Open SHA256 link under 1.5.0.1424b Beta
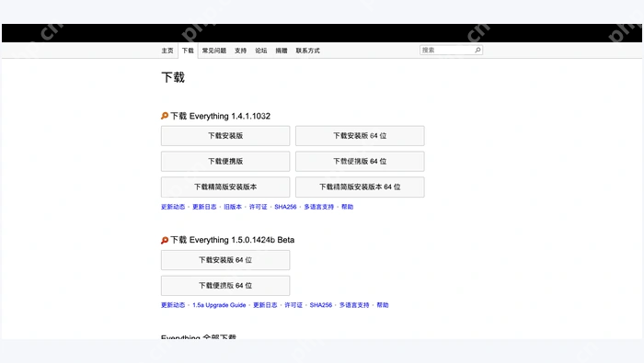 321,305
